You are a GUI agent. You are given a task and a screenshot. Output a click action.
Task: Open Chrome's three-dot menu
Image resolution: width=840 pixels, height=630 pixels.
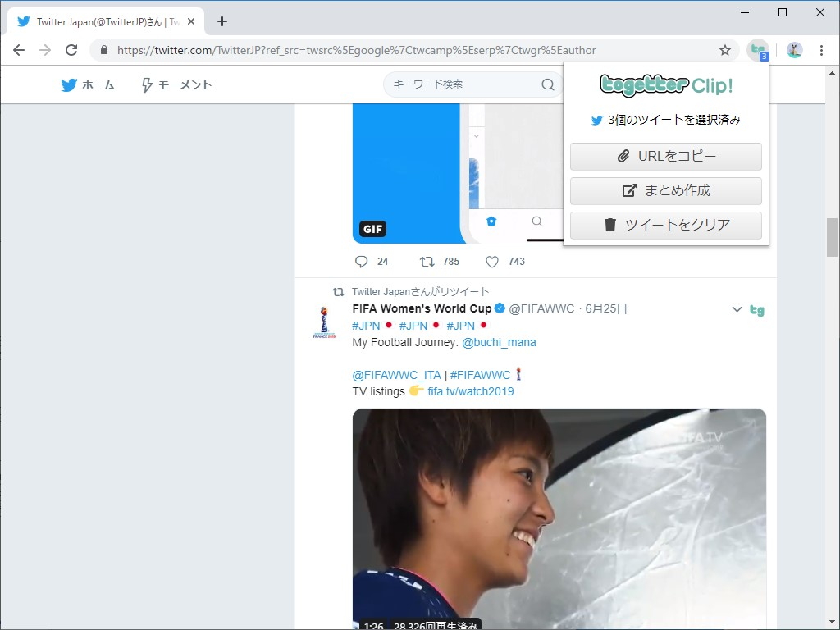tap(823, 50)
